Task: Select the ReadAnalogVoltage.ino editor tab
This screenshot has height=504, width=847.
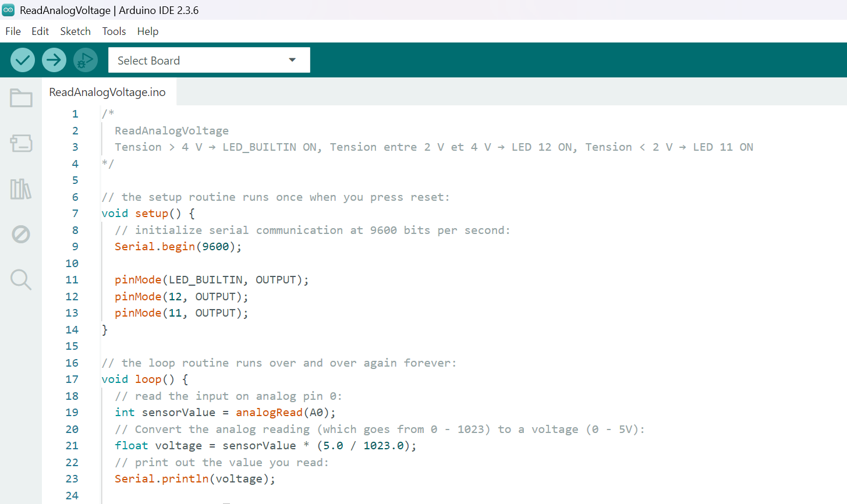Action: tap(108, 92)
